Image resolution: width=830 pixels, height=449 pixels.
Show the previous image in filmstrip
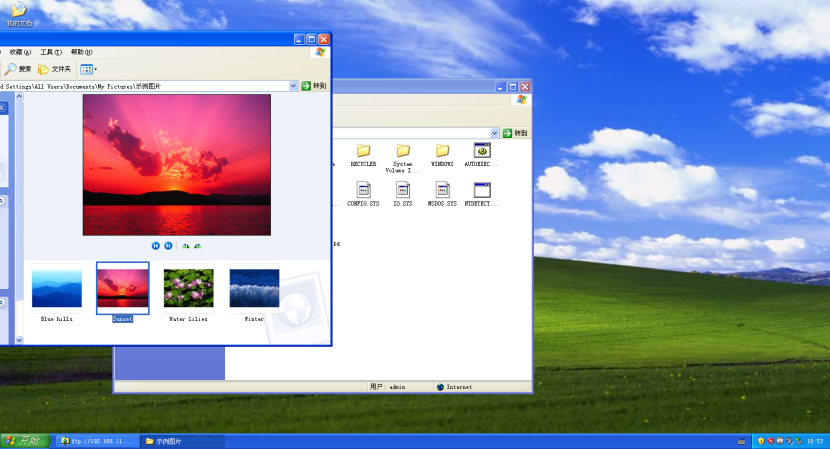coord(156,246)
